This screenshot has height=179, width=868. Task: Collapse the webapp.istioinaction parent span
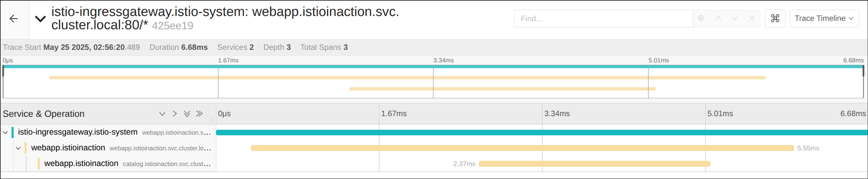coord(18,148)
